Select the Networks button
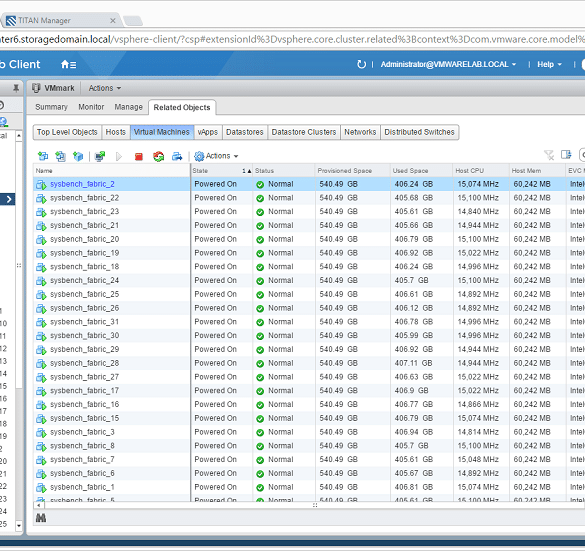585x551 pixels. click(360, 132)
